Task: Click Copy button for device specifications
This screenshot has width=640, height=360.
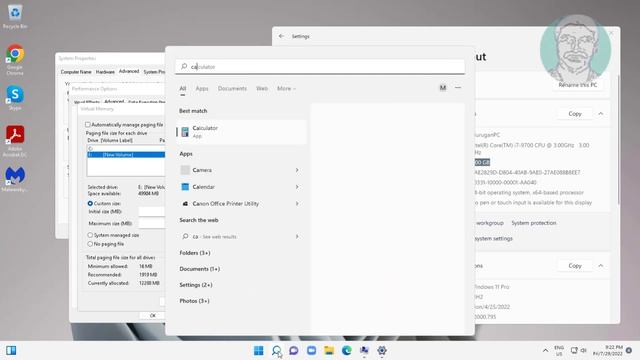Action: [575, 113]
